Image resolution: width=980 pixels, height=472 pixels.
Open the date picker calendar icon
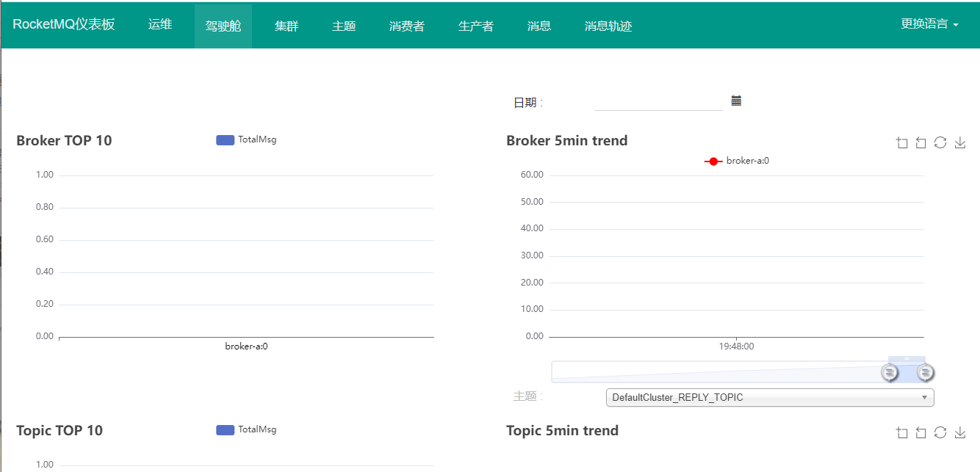coord(736,101)
